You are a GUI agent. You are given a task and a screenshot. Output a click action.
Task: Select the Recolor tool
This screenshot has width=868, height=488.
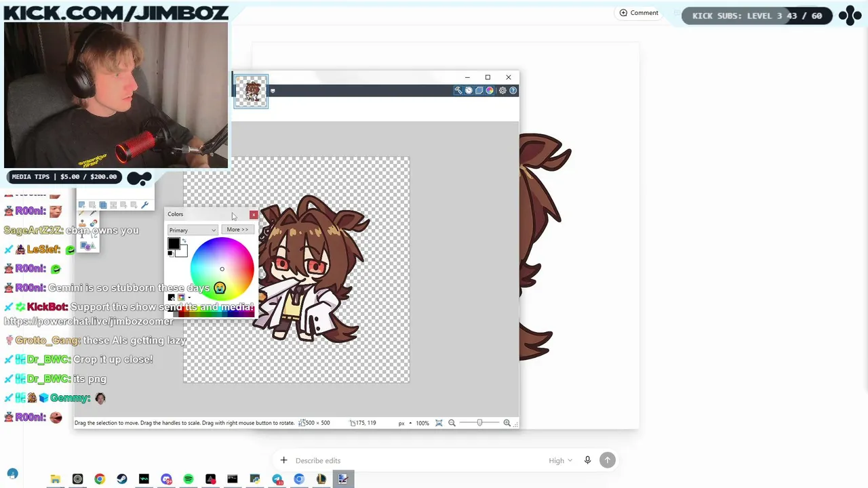click(93, 224)
